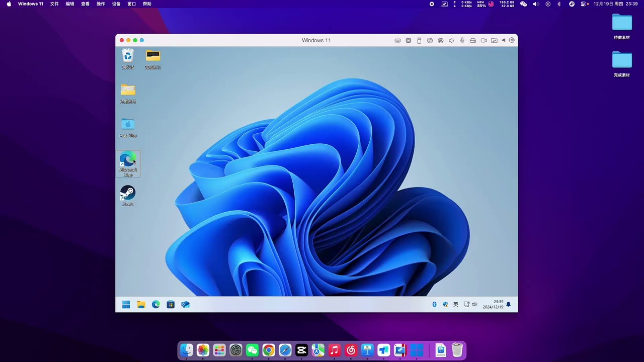Image resolution: width=644 pixels, height=362 pixels.
Task: Open File Explorer in Windows taskbar
Action: tap(141, 305)
